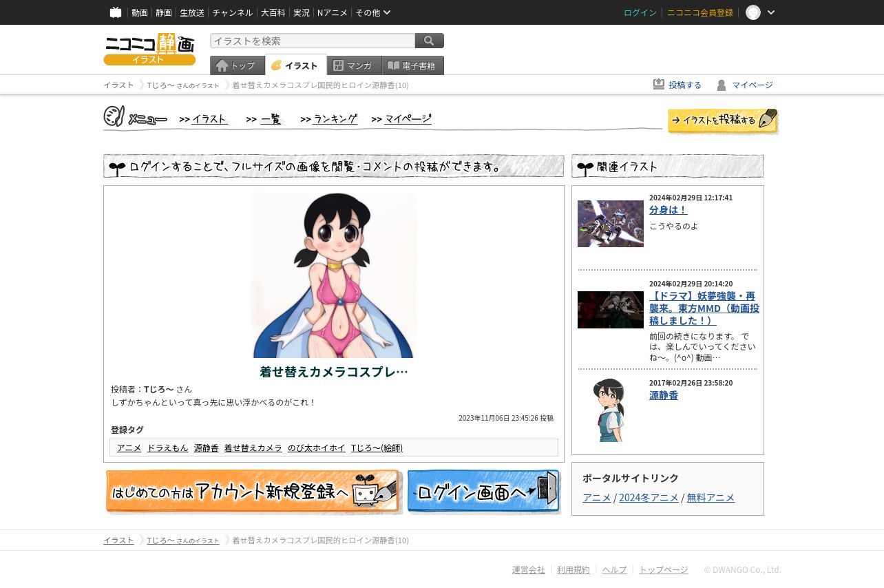
Task: Open the チャンネル top menu item
Action: pyautogui.click(x=233, y=12)
